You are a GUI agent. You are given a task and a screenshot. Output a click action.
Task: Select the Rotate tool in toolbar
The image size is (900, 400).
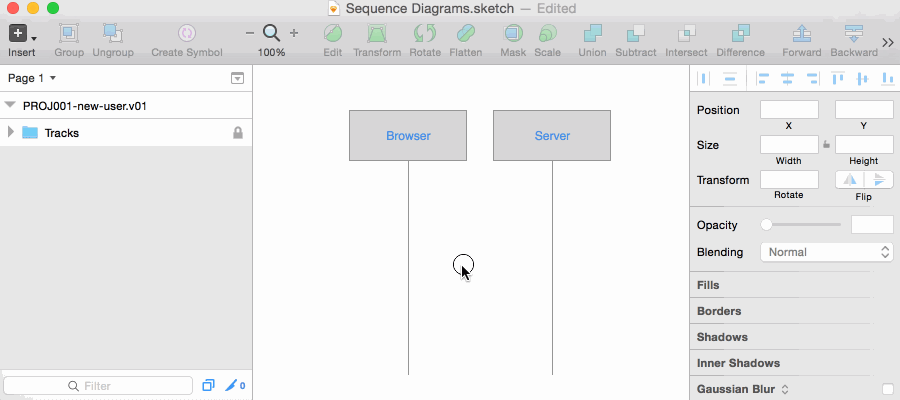point(424,34)
